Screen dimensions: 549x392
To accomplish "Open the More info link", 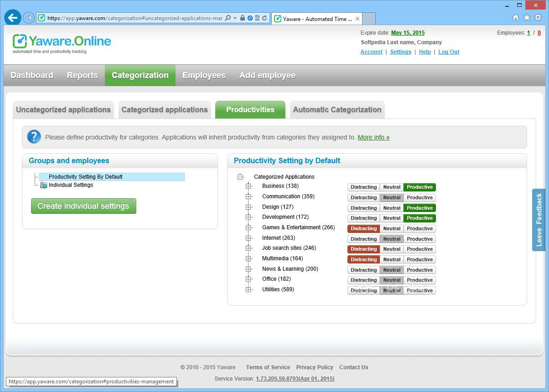I will pos(373,137).
